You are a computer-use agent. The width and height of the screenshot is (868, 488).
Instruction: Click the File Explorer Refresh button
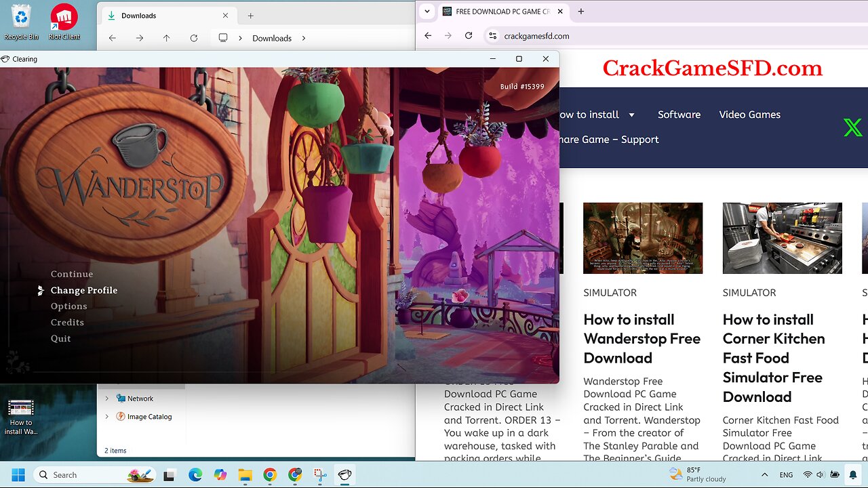tap(194, 38)
